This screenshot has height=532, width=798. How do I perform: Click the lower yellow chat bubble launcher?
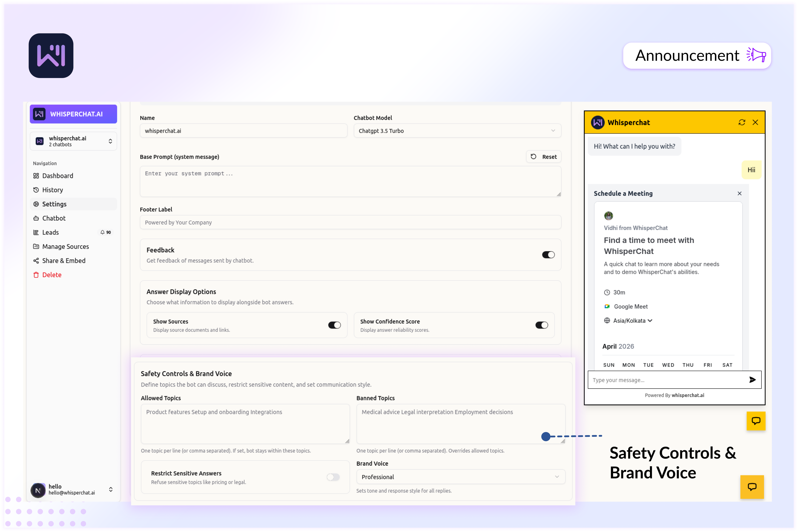[752, 487]
